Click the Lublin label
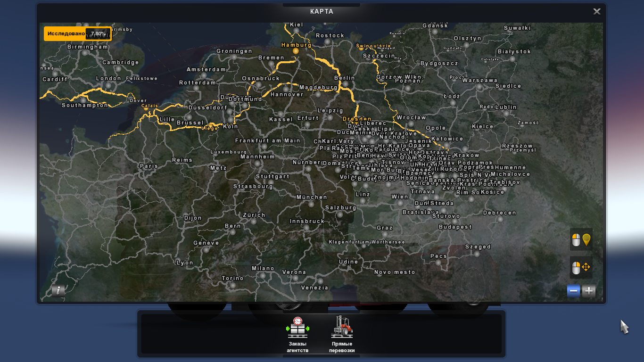Viewport: 644px width, 362px height. [x=506, y=107]
